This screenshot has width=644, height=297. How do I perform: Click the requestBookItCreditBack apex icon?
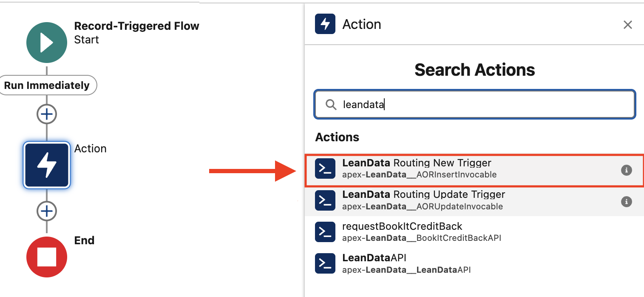(325, 232)
